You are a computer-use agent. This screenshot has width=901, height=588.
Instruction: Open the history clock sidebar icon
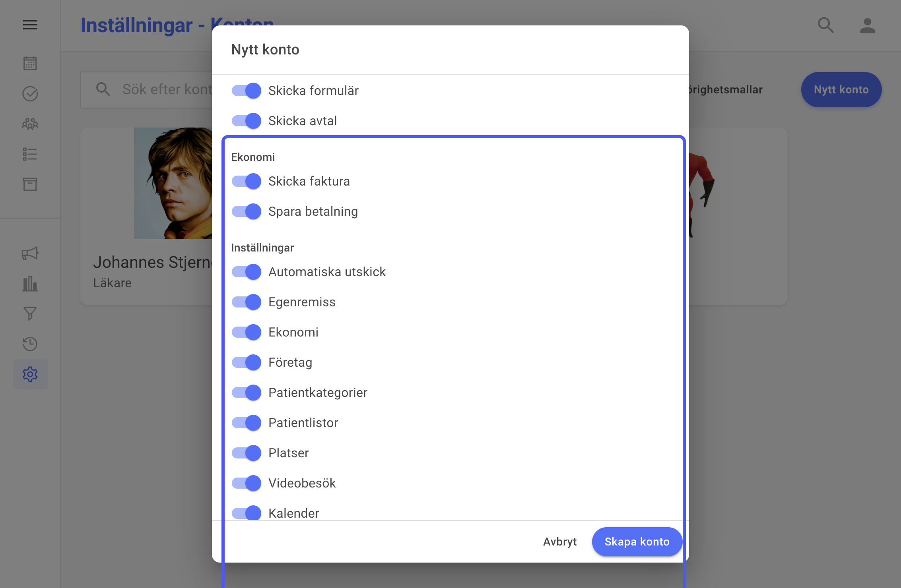coord(30,344)
